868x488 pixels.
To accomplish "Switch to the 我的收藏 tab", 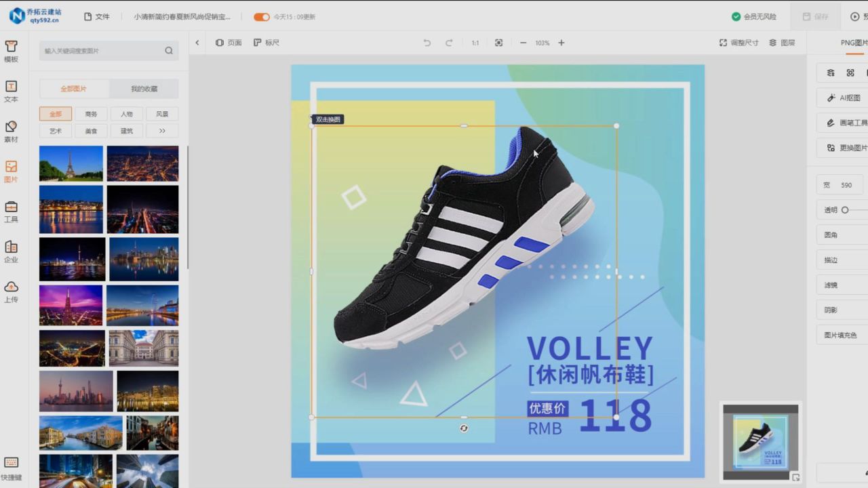I will pyautogui.click(x=144, y=89).
